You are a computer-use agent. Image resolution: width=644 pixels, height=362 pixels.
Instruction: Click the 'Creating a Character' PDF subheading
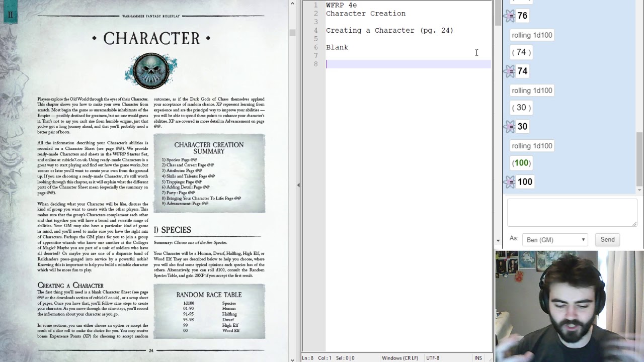tap(70, 285)
